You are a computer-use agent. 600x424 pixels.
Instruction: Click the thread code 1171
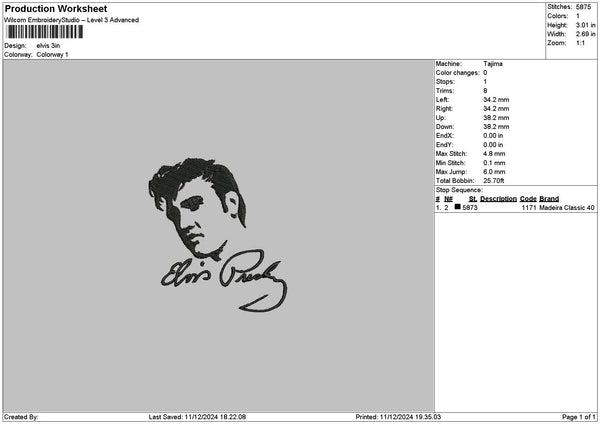[529, 208]
